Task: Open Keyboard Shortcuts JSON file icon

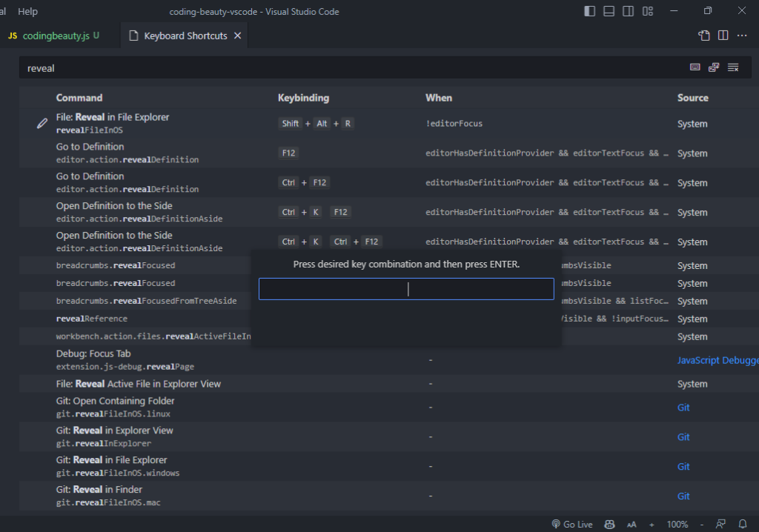Action: [703, 36]
